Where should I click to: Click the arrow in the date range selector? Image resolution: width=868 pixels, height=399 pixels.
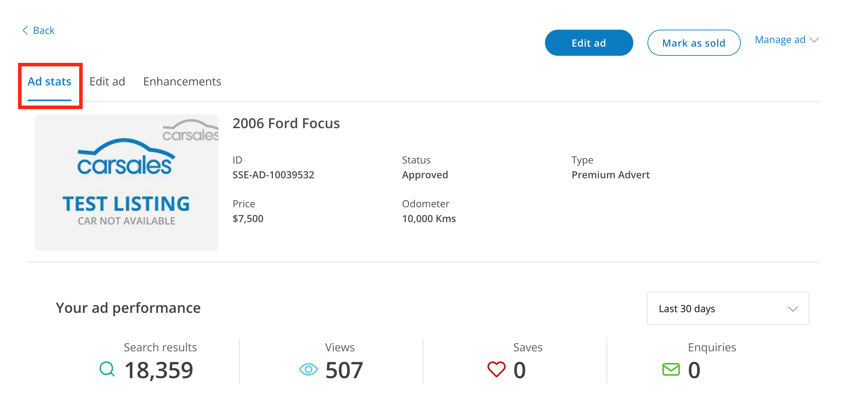click(793, 309)
